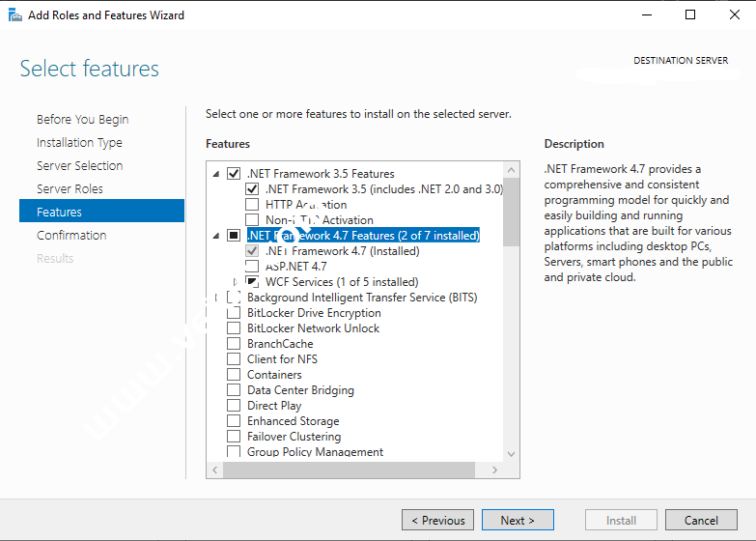
Task: Enable the HTTP Activation checkbox
Action: (x=252, y=205)
